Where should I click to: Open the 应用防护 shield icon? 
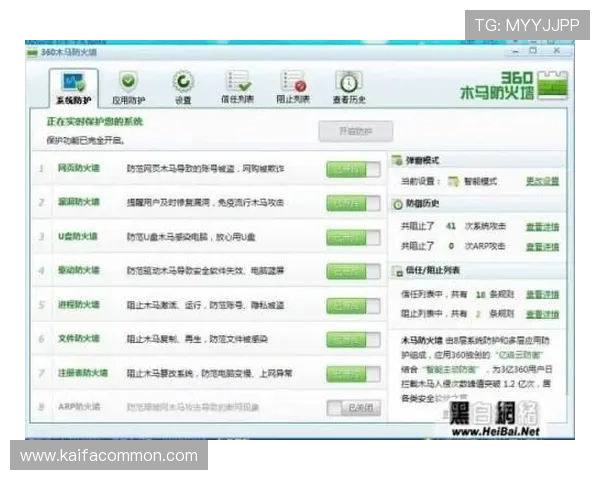click(128, 82)
